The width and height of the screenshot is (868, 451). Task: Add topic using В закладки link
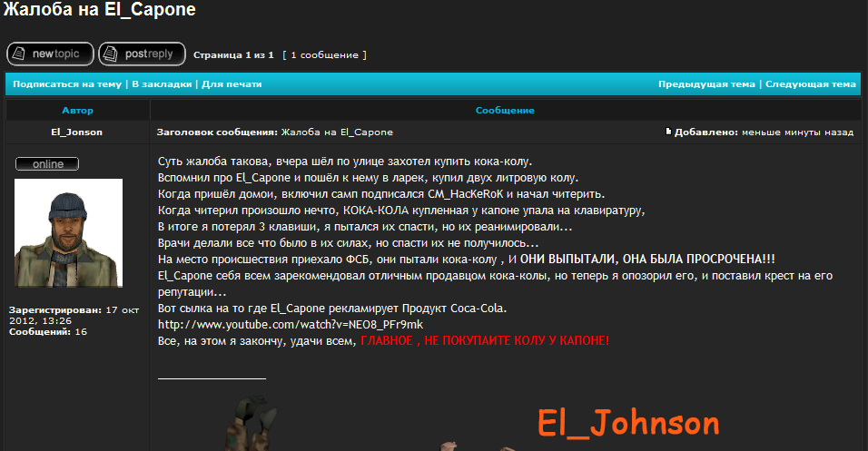tap(162, 84)
